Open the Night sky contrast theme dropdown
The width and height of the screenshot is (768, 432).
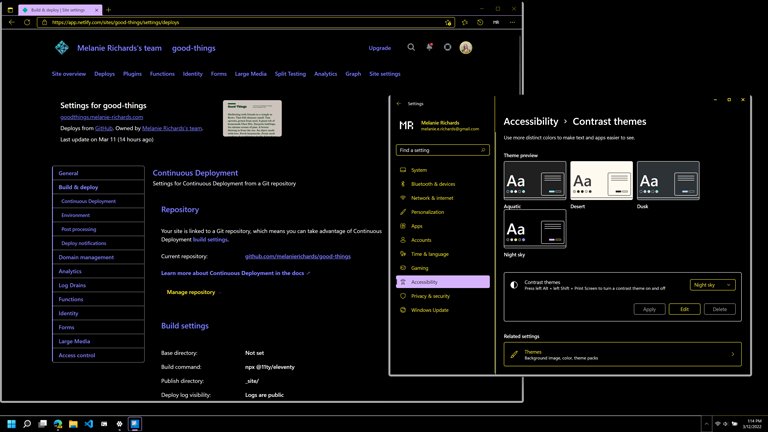coord(712,285)
